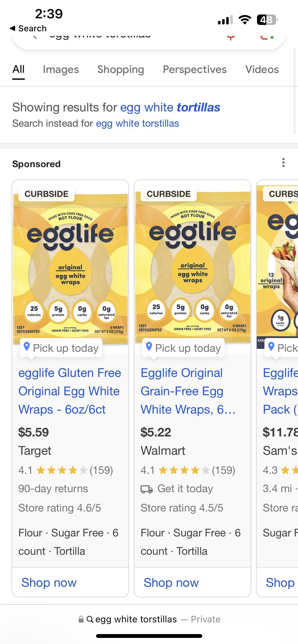Open the Egglife Original Grain-Free Wraps title
The height and width of the screenshot is (644, 298).
[188, 391]
